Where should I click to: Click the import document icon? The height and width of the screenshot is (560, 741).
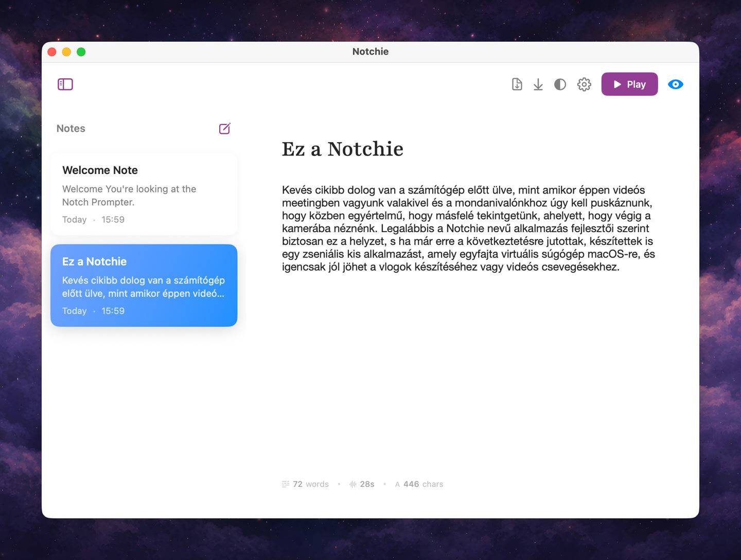[x=517, y=84]
